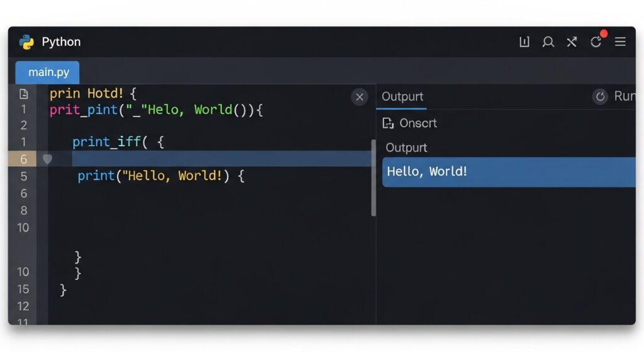Open the hamburger menu

pyautogui.click(x=620, y=42)
